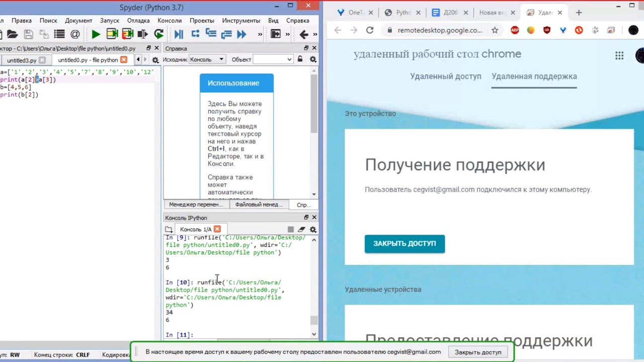This screenshot has height=362, width=644.
Task: Switch to the Д206 document tab
Action: point(449,13)
